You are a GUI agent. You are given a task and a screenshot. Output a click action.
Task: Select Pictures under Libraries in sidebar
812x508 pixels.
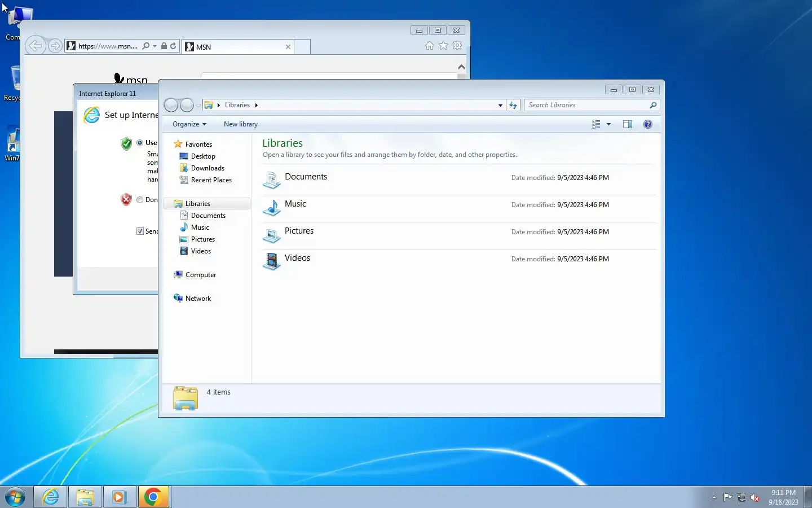[x=202, y=239]
